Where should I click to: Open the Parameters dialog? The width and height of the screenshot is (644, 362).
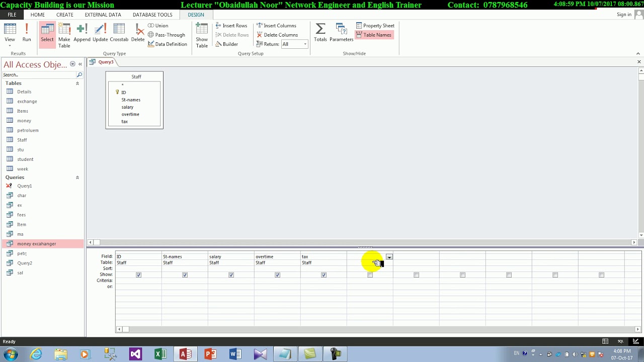(342, 33)
